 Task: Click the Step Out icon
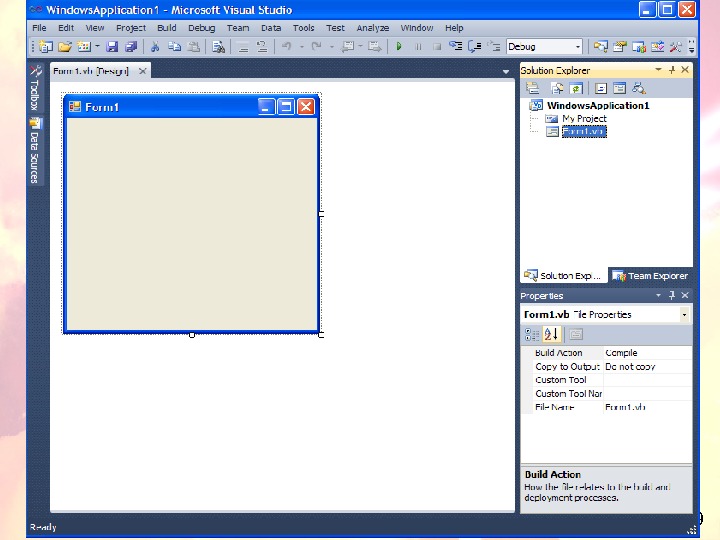494,46
